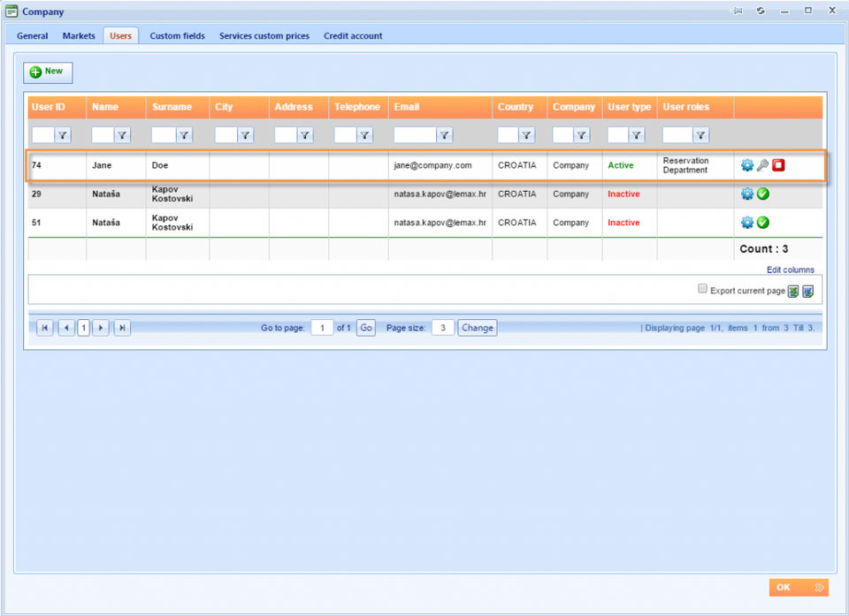849x616 pixels.
Task: Click the User roles filter text field
Action: tap(677, 135)
